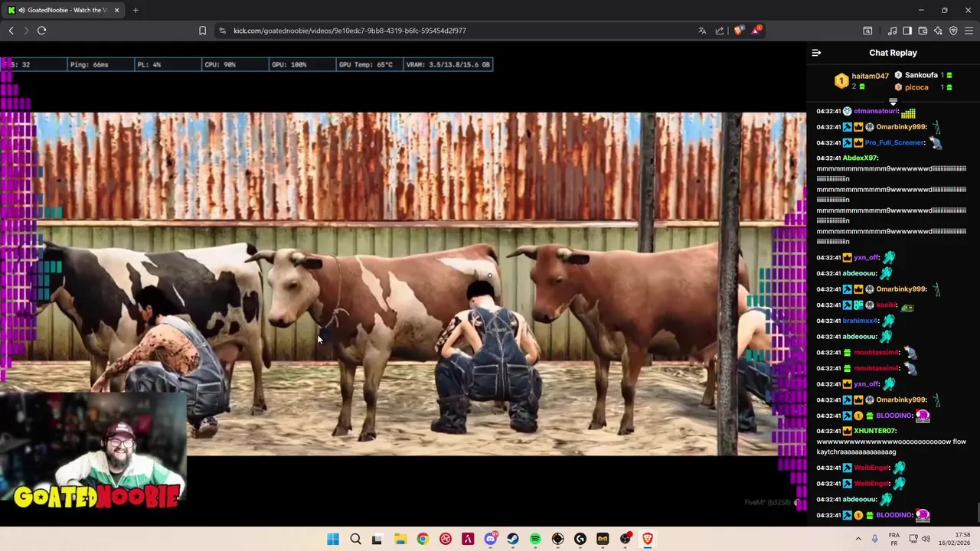Click username brahimxx4 in chat
This screenshot has width=980, height=551.
coord(860,321)
